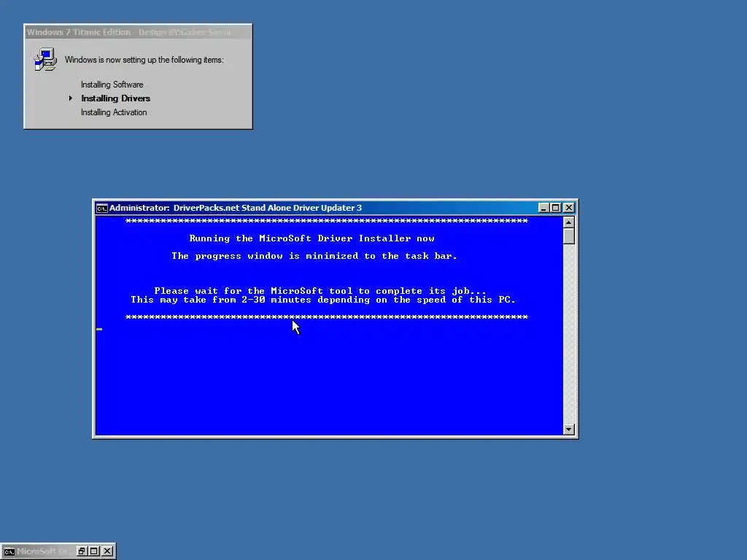The height and width of the screenshot is (560, 747).
Task: Close the DriverPacks.net Driver Updater window
Action: click(x=569, y=208)
